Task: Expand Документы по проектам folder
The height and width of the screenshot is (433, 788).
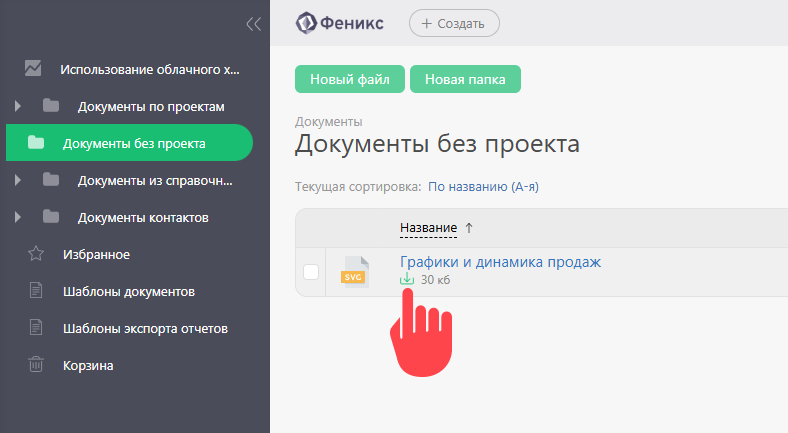Action: pos(18,106)
